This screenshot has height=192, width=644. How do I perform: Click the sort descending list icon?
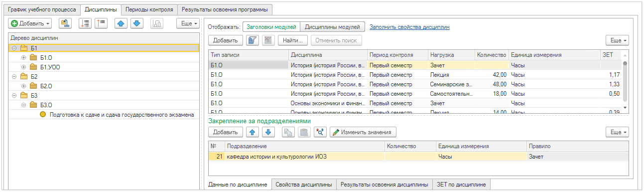[x=85, y=23]
